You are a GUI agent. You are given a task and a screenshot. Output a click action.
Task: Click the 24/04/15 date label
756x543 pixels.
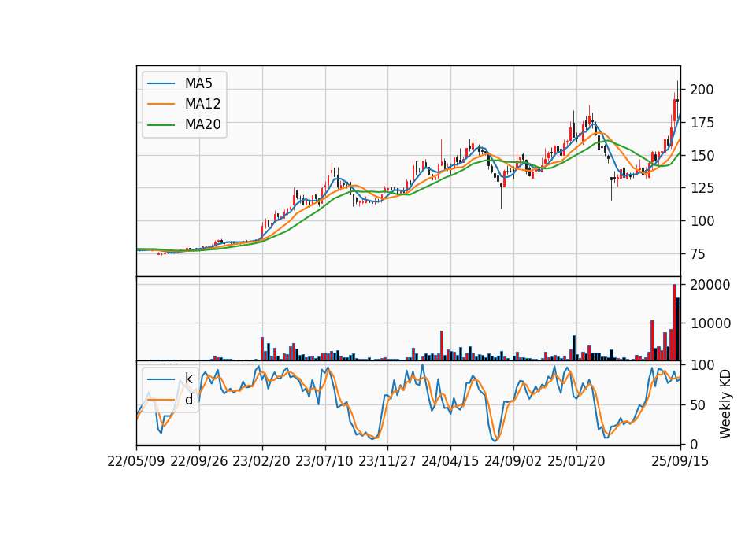450,462
